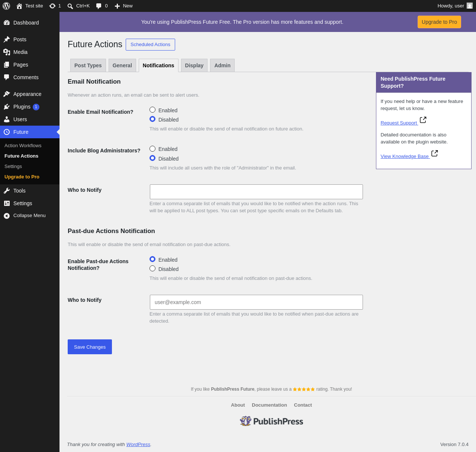
Task: Click the Scheduled Actions button
Action: (x=150, y=45)
